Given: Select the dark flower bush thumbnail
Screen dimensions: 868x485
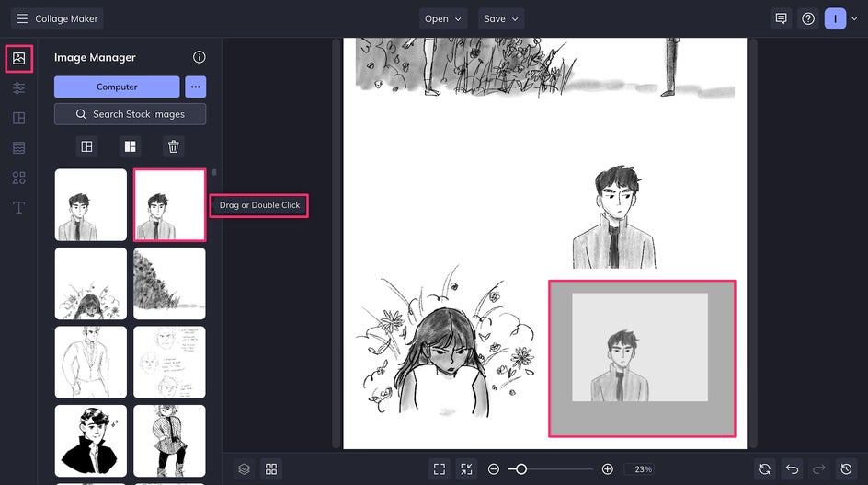Looking at the screenshot, I should 169,283.
